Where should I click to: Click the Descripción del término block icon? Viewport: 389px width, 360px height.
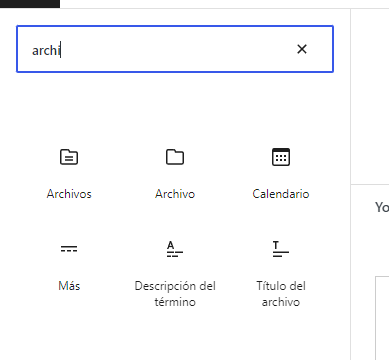(175, 249)
